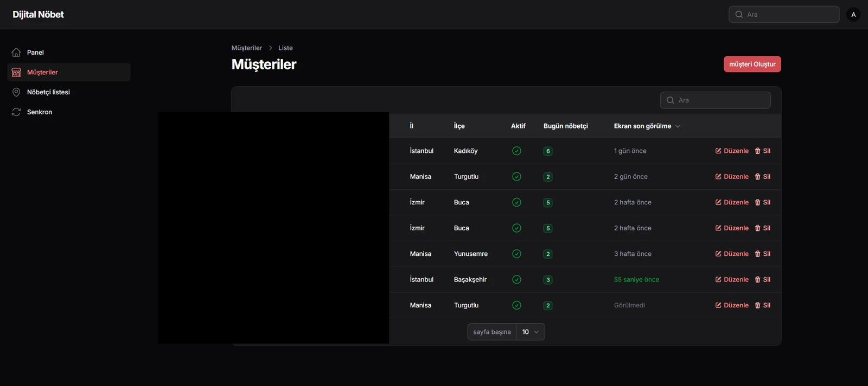868x386 pixels.
Task: Click the müşteri Oluştur button
Action: 752,64
